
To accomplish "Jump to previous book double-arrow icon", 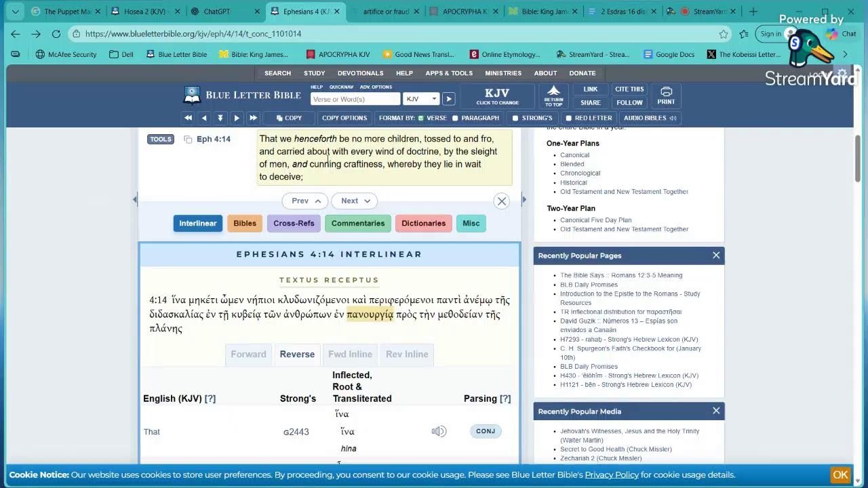I will (188, 118).
